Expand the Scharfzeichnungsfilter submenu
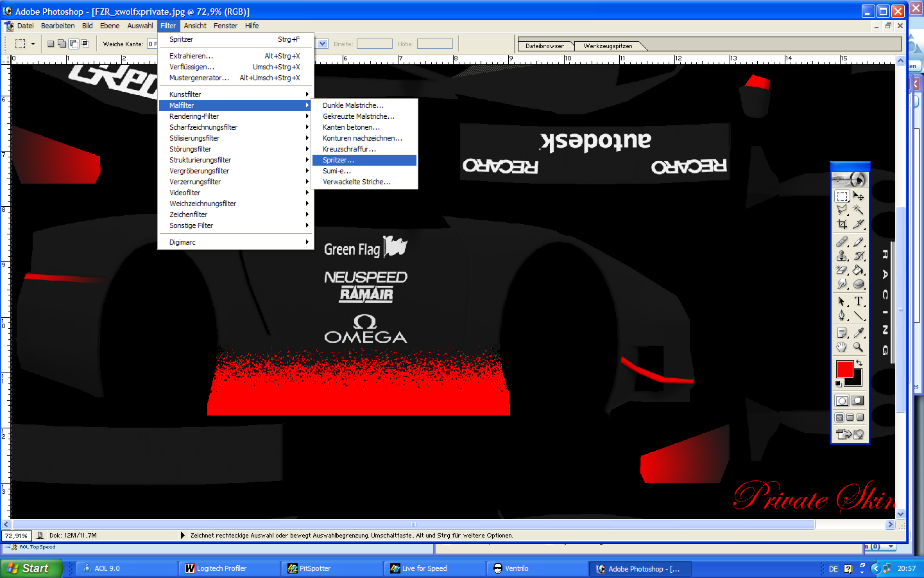Viewport: 924px width, 578px height. [x=236, y=127]
